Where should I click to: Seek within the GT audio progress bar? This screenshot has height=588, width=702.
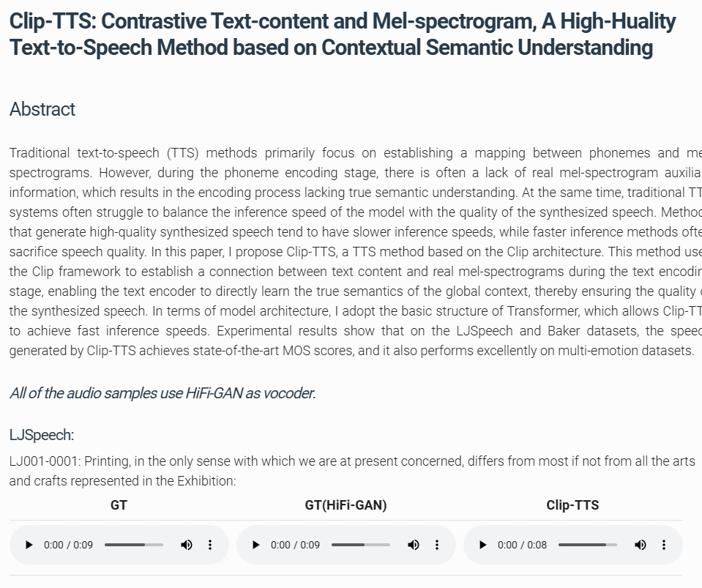[x=134, y=545]
